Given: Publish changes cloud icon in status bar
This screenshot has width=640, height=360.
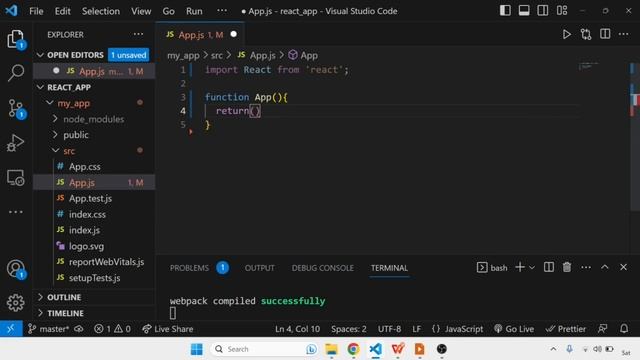Looking at the screenshot, I should 79,329.
